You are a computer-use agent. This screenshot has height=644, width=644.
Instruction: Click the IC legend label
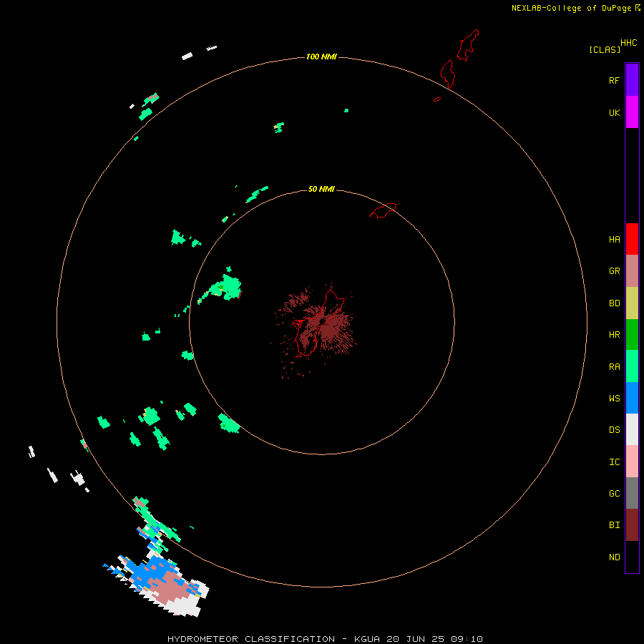(614, 462)
